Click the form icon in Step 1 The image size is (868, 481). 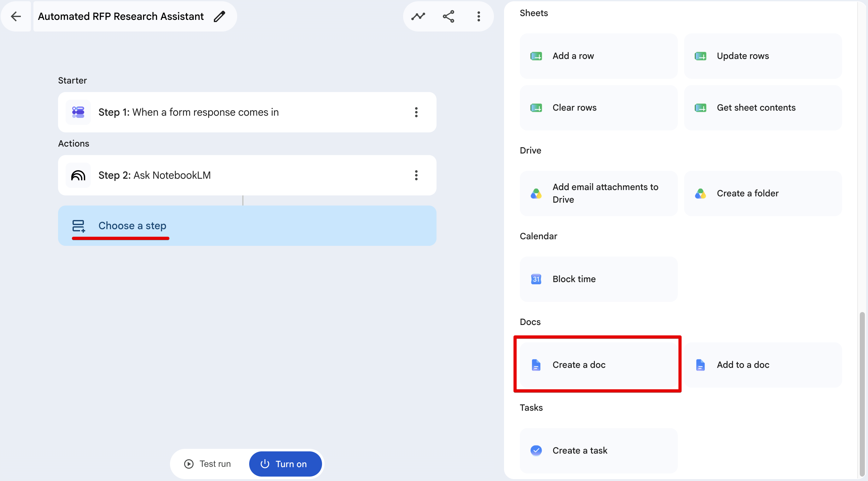[78, 112]
